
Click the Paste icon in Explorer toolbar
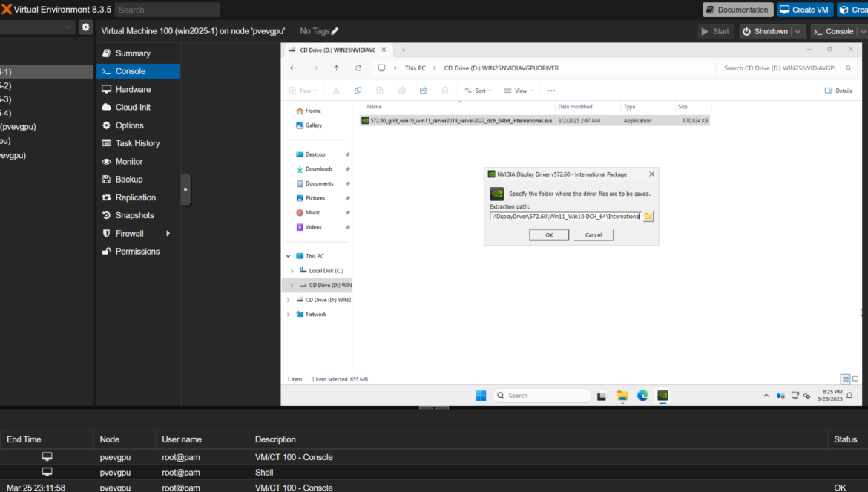(380, 91)
